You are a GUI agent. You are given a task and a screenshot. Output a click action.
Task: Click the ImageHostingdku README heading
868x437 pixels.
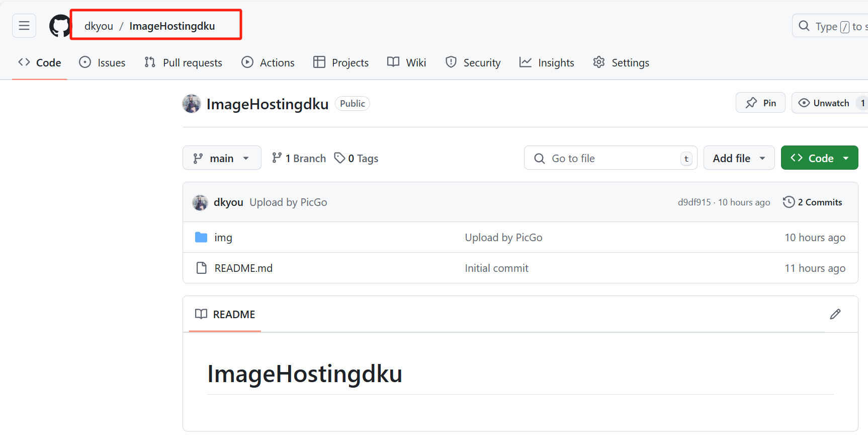point(305,374)
